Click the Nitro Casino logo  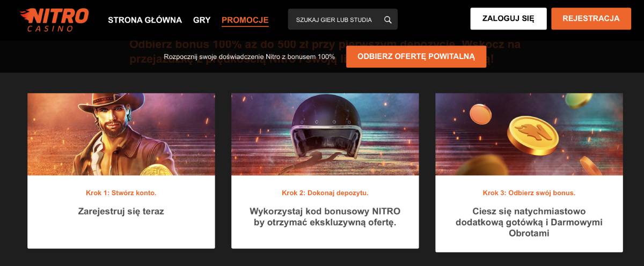click(54, 20)
